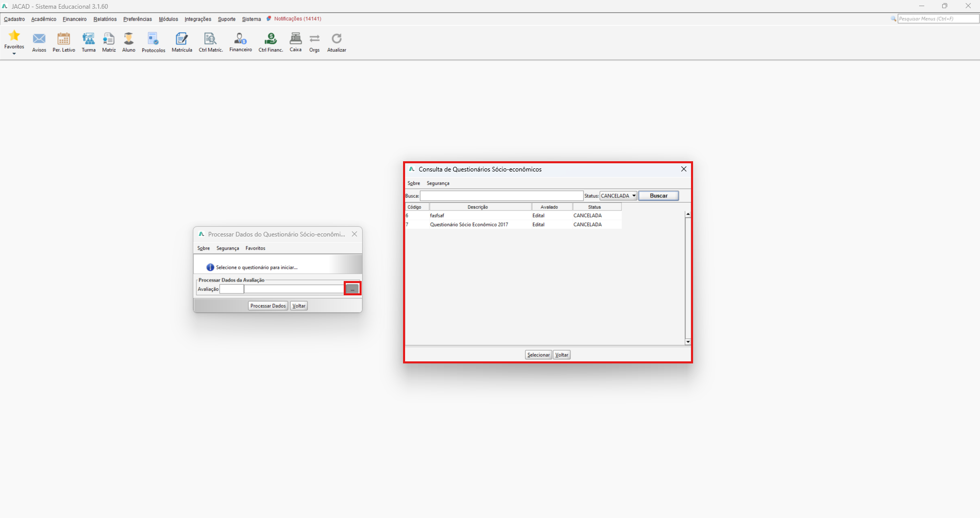The image size is (980, 518).
Task: Open the Avisos envelope icon
Action: [x=39, y=39]
